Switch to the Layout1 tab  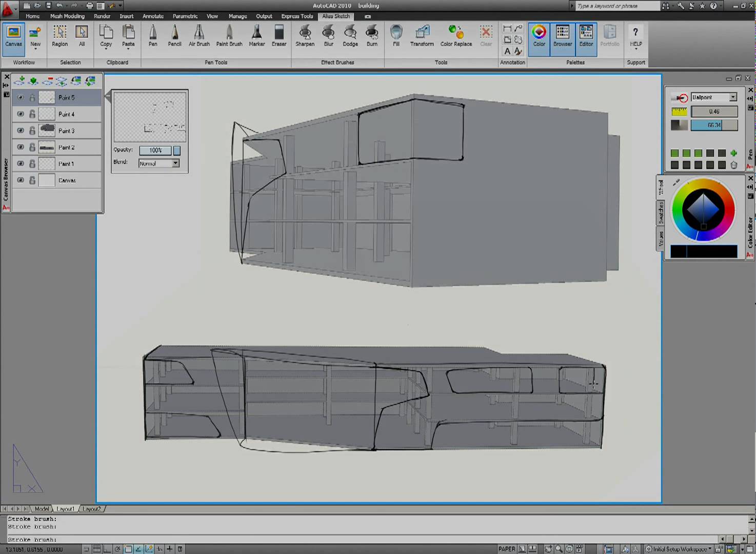click(x=65, y=509)
